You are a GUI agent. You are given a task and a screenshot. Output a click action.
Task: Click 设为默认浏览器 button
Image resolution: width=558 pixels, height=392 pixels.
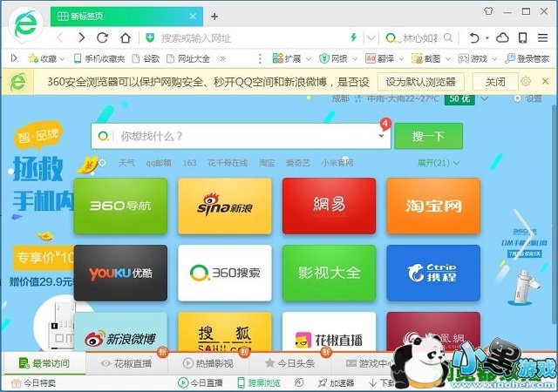[420, 82]
